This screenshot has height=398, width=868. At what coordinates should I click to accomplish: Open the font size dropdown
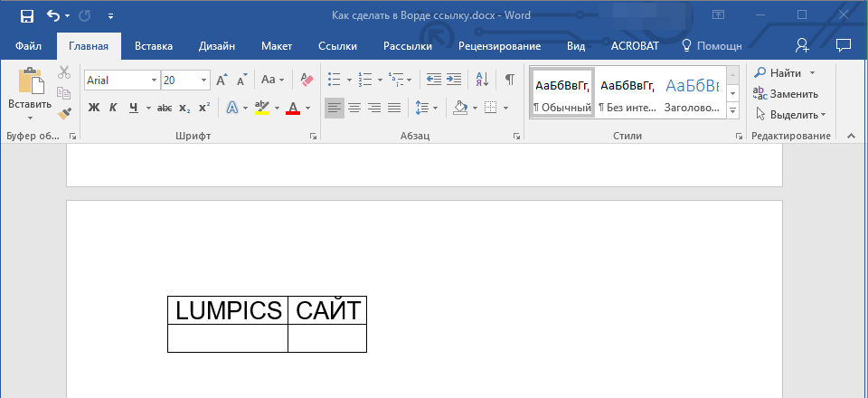point(204,81)
